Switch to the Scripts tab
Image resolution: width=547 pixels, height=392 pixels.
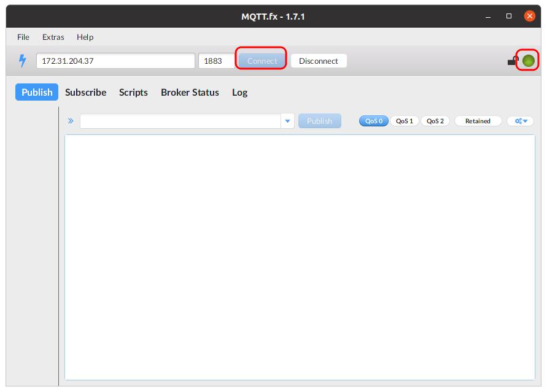(133, 93)
